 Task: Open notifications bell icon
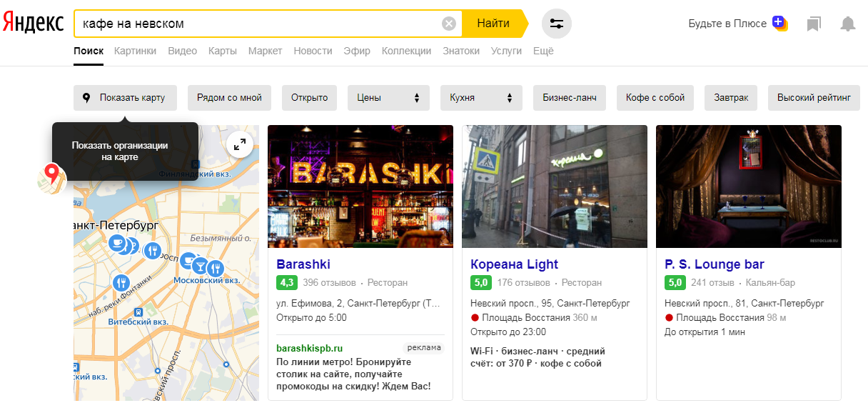[847, 24]
